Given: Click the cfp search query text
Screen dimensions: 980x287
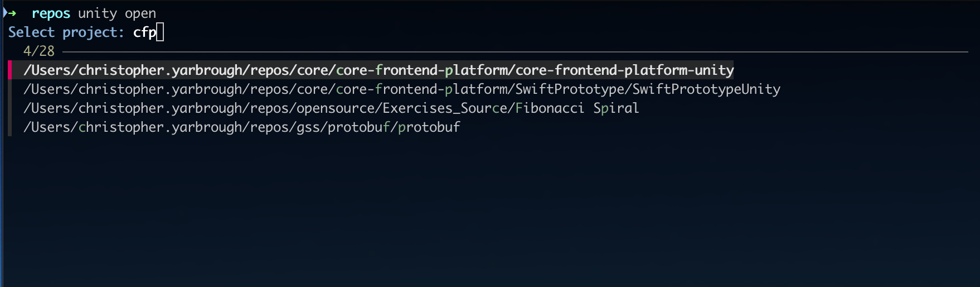Looking at the screenshot, I should click(144, 32).
